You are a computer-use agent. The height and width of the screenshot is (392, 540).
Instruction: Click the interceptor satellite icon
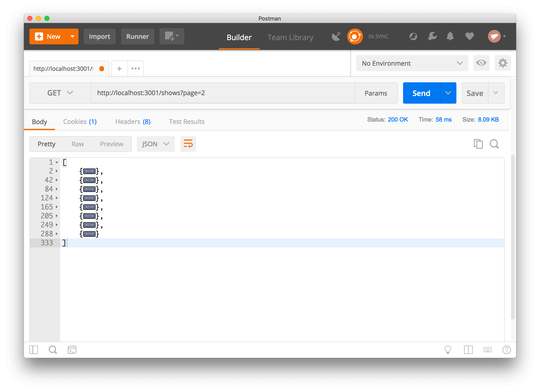[336, 36]
